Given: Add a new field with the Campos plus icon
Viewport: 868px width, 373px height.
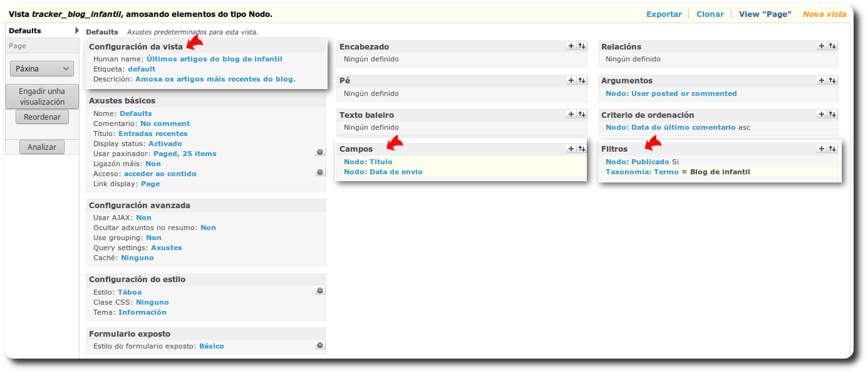Looking at the screenshot, I should point(571,149).
